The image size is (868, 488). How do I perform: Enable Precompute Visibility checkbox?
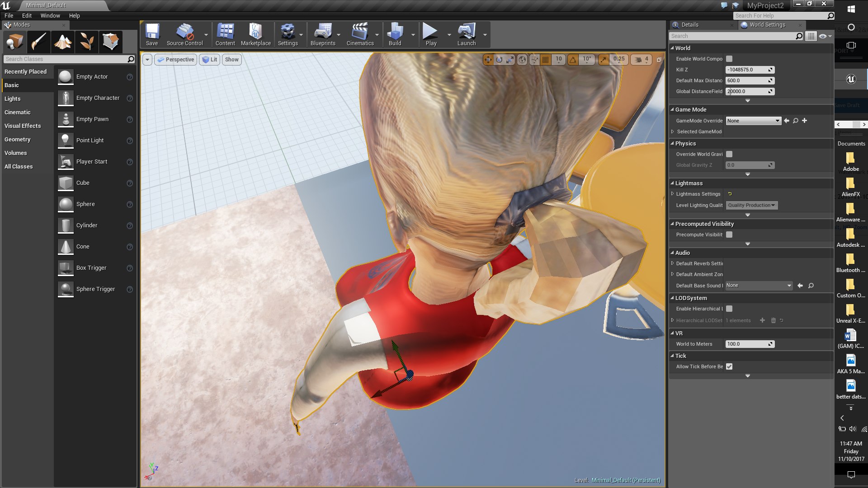click(729, 235)
